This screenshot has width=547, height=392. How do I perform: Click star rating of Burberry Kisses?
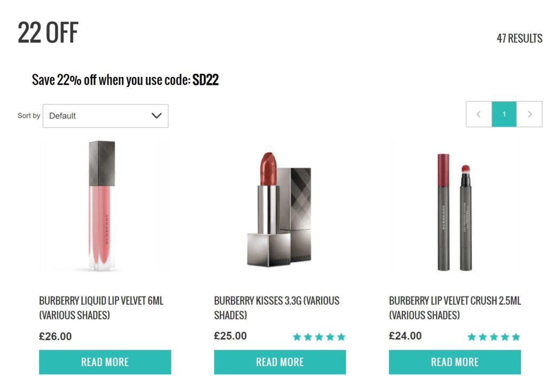coord(319,337)
